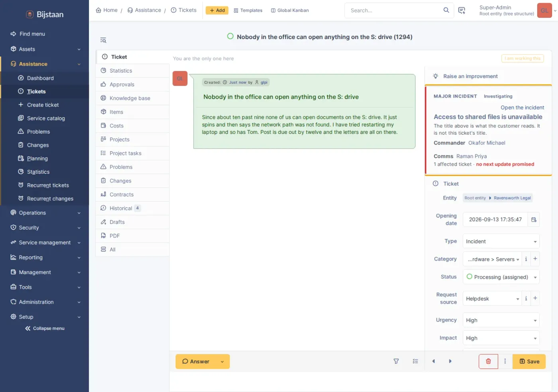The height and width of the screenshot is (392, 558).
Task: Click the GL user avatar in header
Action: (x=544, y=10)
